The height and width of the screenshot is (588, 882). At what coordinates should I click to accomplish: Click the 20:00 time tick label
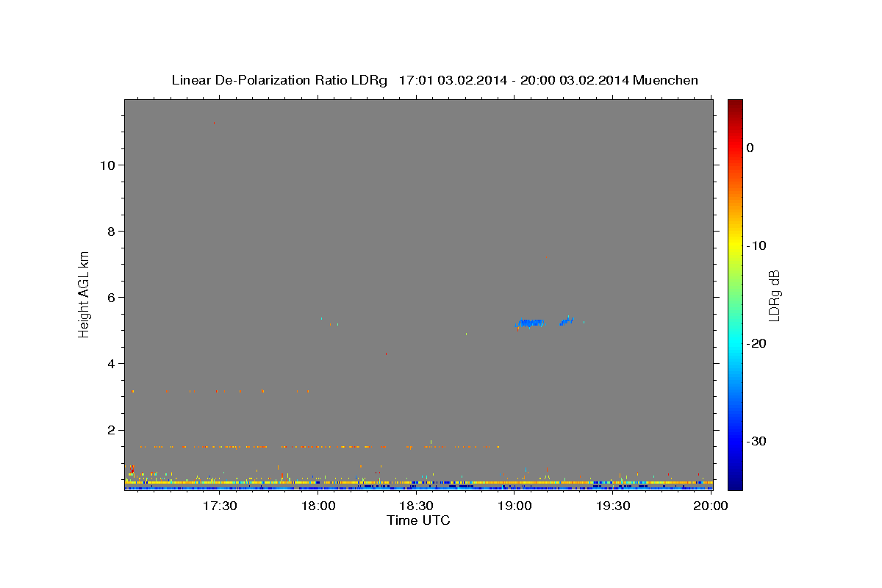pyautogui.click(x=711, y=506)
